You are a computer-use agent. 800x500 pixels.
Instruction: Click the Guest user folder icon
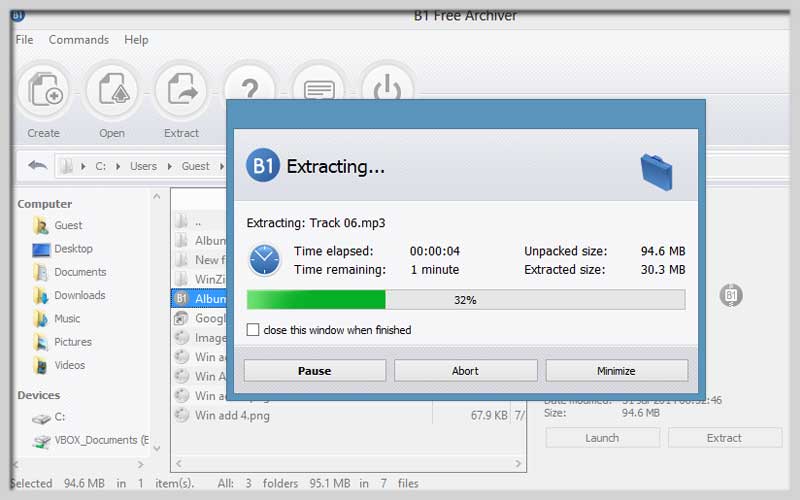tap(40, 225)
